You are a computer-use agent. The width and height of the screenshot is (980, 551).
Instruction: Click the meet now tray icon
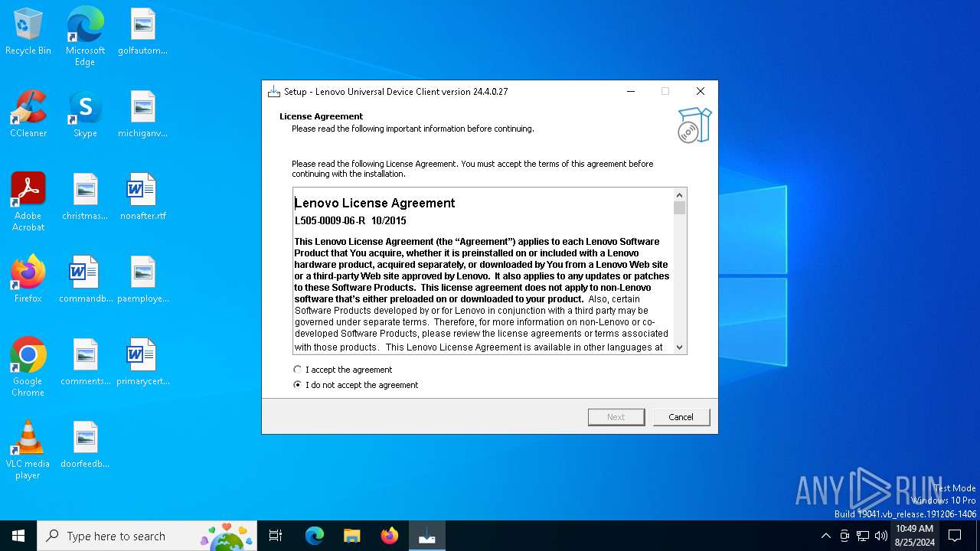tap(844, 536)
